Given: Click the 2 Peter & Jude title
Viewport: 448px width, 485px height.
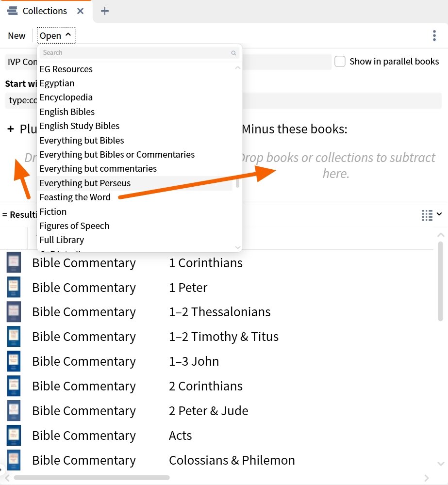Looking at the screenshot, I should 208,411.
